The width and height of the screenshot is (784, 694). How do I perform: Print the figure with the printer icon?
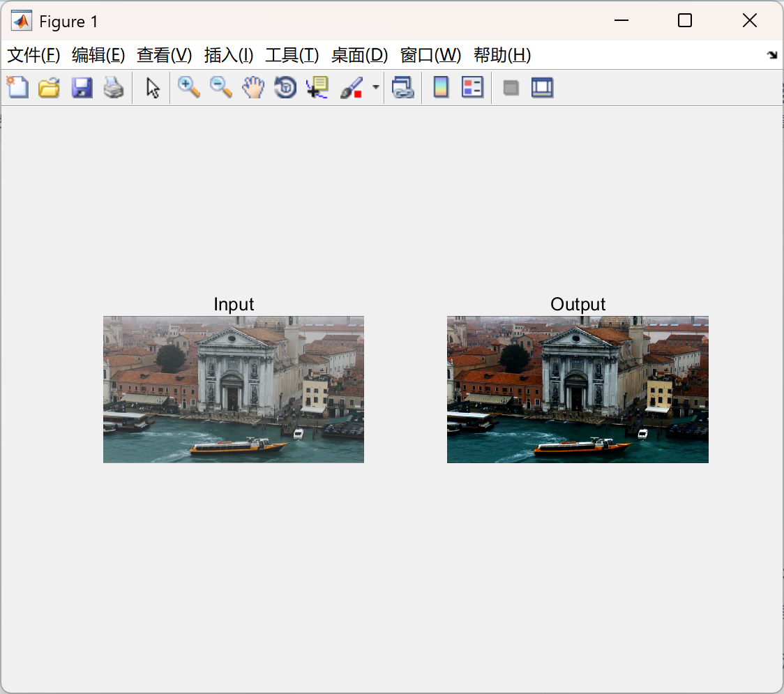pyautogui.click(x=114, y=87)
